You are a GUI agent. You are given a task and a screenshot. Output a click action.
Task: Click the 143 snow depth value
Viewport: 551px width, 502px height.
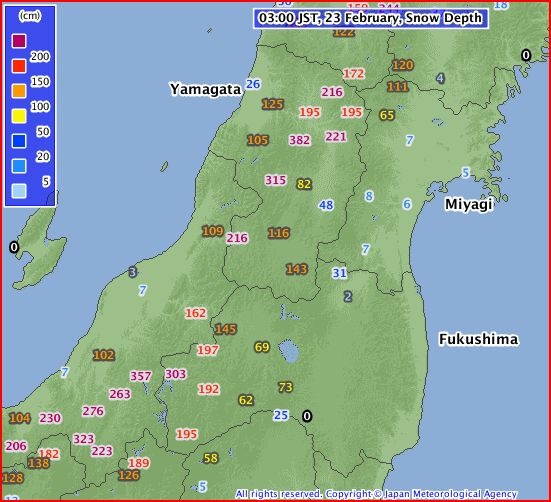click(297, 269)
